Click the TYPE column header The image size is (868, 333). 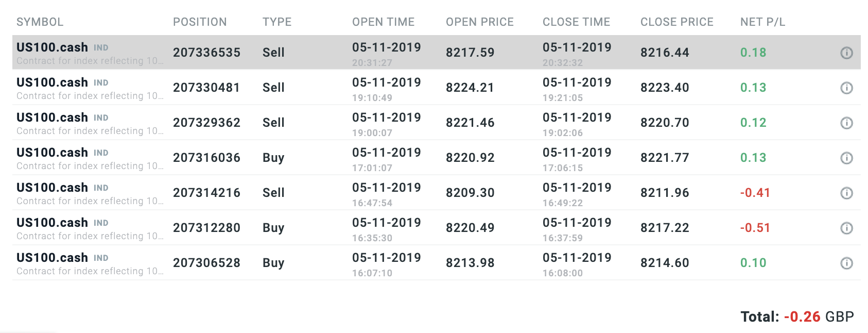pyautogui.click(x=277, y=22)
